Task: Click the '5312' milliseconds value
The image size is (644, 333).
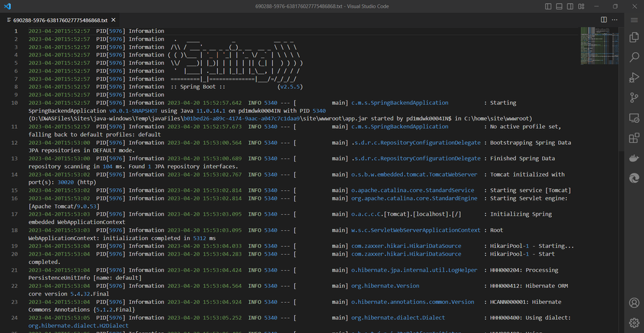Action: pos(199,238)
